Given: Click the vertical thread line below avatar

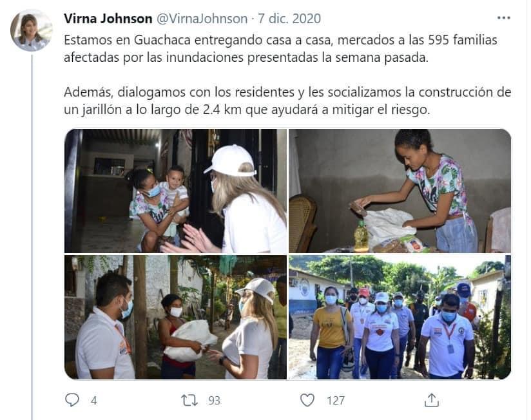Looking at the screenshot, I should [32, 237].
